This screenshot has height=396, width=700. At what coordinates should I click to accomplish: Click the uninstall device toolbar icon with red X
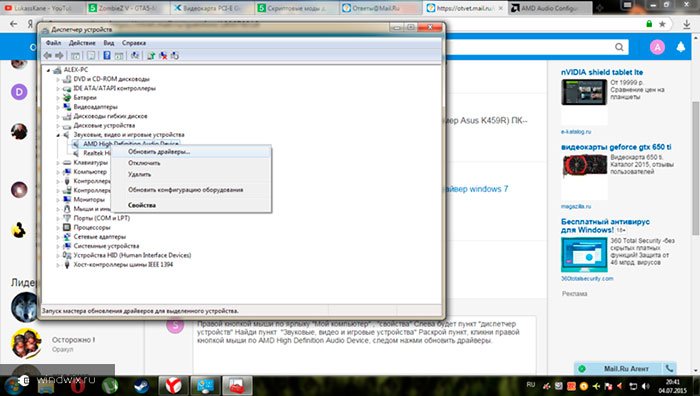(163, 55)
